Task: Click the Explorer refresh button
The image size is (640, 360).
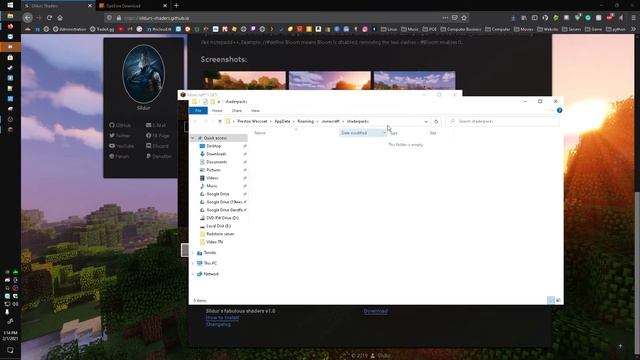Action: coord(436,121)
